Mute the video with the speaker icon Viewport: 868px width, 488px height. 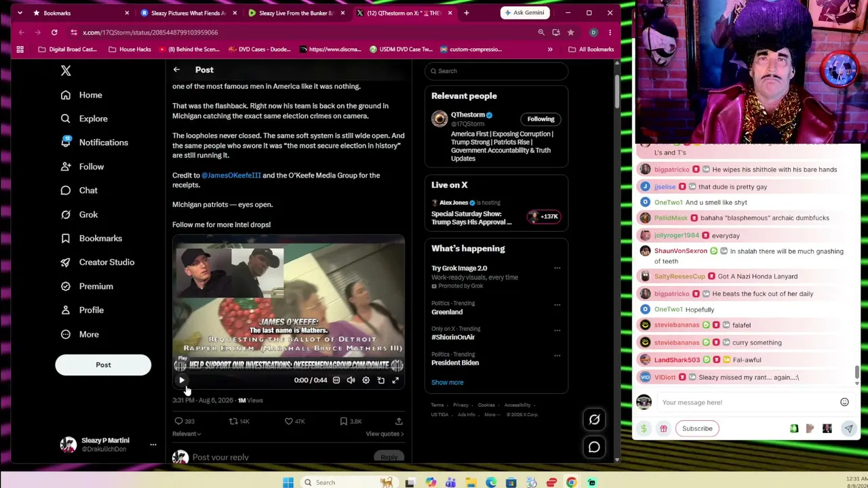pyautogui.click(x=351, y=380)
